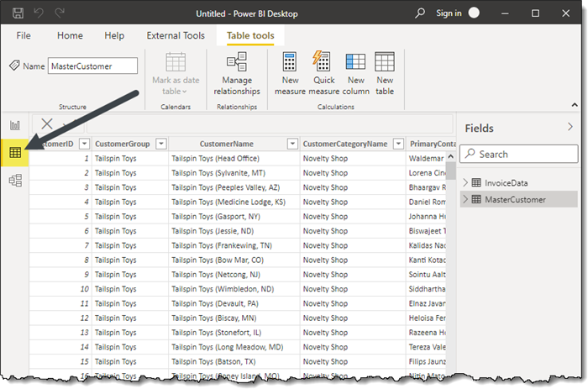This screenshot has height=389, width=588.
Task: Click the Sign in link
Action: (449, 13)
